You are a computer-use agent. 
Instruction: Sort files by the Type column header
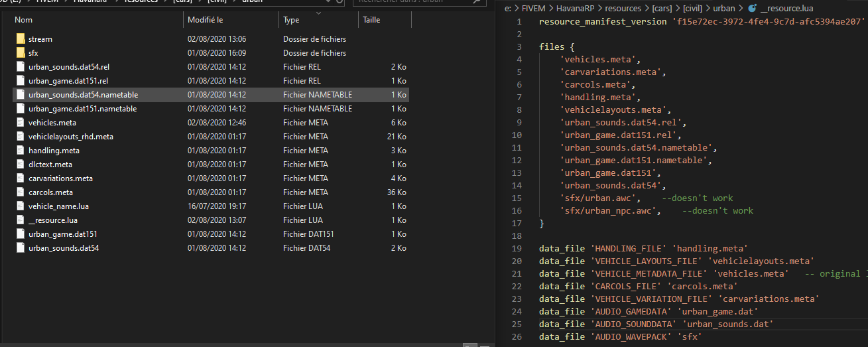pos(291,20)
